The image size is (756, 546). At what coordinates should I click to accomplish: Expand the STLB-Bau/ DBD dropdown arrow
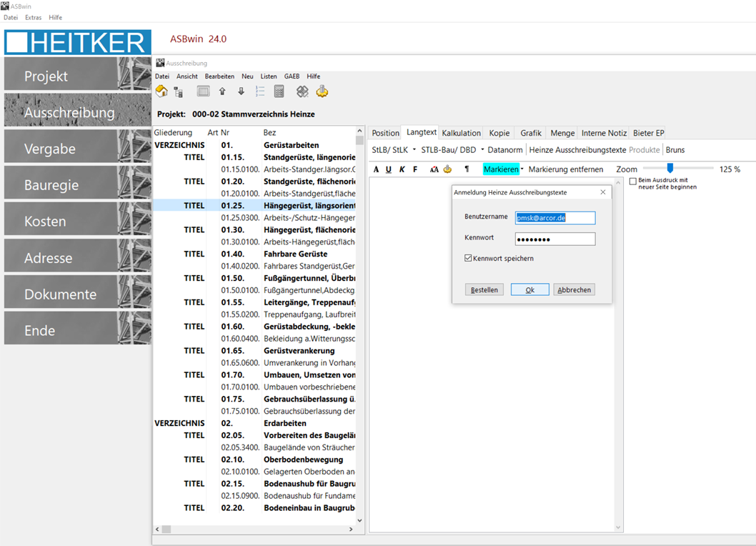pos(482,149)
